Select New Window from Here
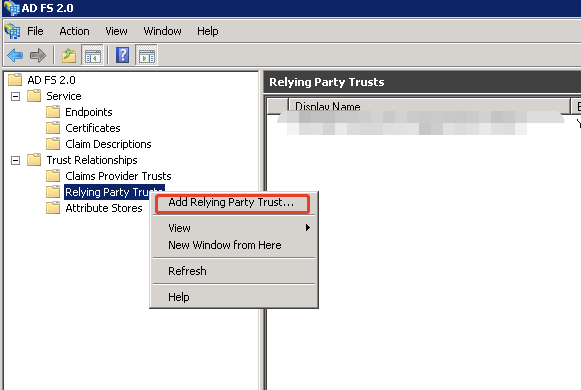This screenshot has width=581, height=390. click(x=234, y=245)
